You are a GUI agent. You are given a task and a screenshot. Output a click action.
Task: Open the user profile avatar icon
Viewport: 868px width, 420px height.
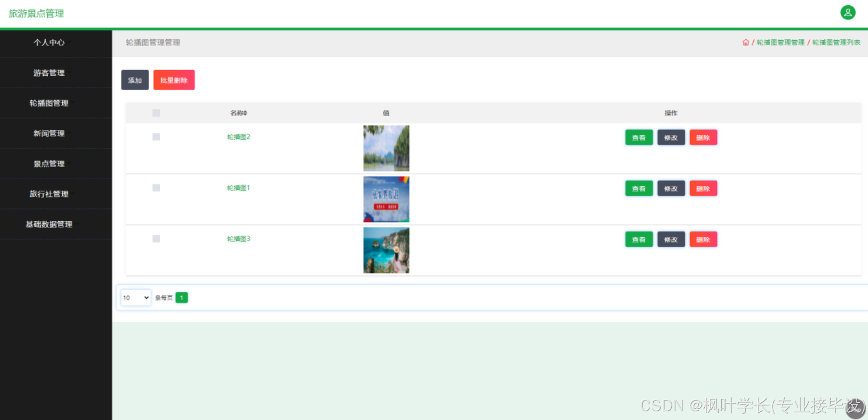(848, 13)
